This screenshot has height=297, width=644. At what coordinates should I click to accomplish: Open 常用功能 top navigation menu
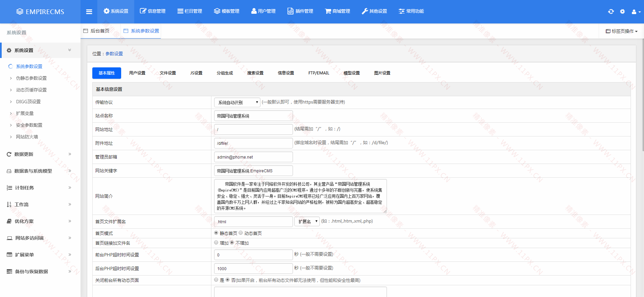pyautogui.click(x=411, y=11)
